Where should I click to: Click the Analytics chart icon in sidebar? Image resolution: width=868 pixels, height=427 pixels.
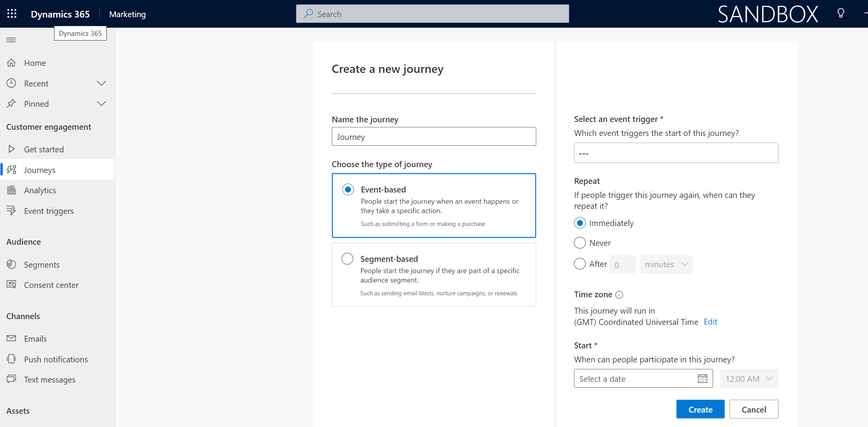[x=11, y=190]
